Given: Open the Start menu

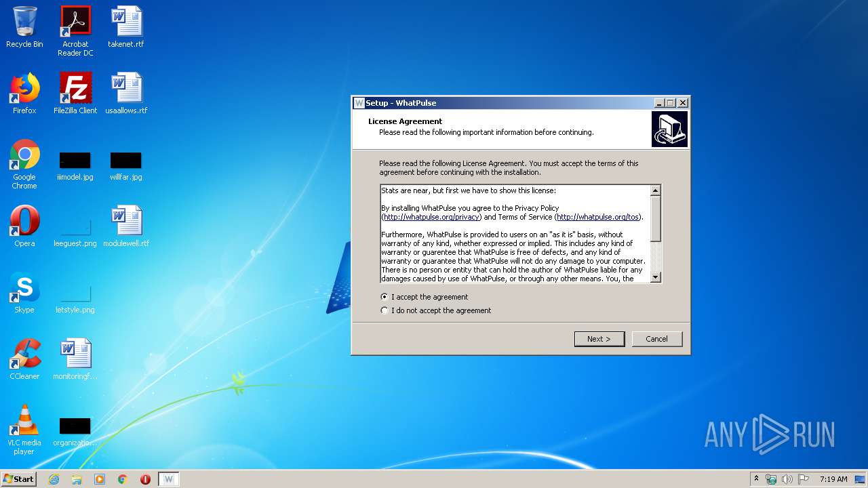Looking at the screenshot, I should click(x=18, y=479).
